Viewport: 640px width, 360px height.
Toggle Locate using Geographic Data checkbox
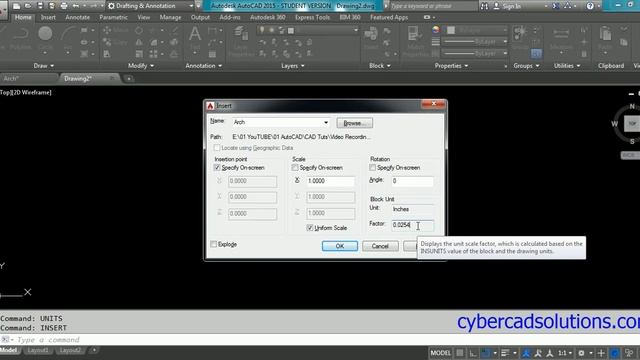(217, 148)
